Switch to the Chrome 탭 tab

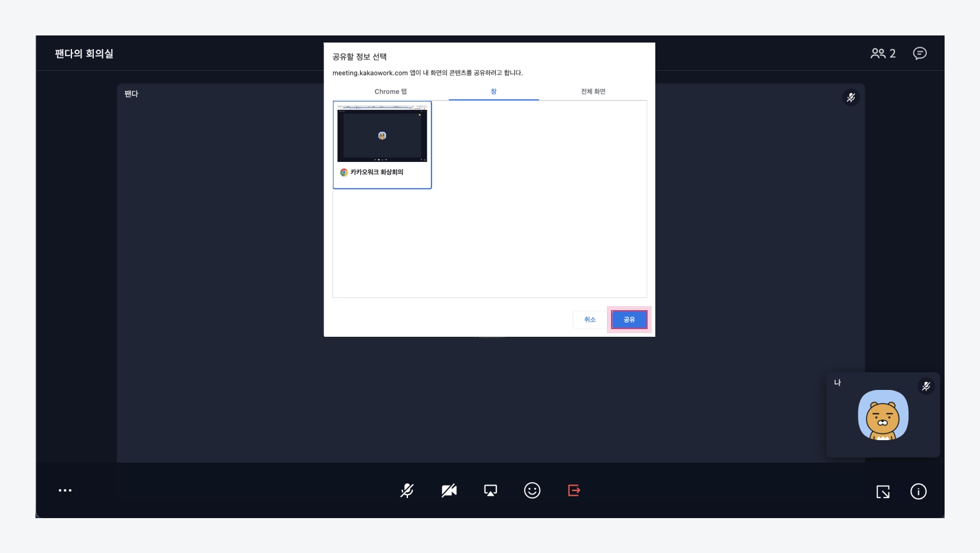click(390, 92)
